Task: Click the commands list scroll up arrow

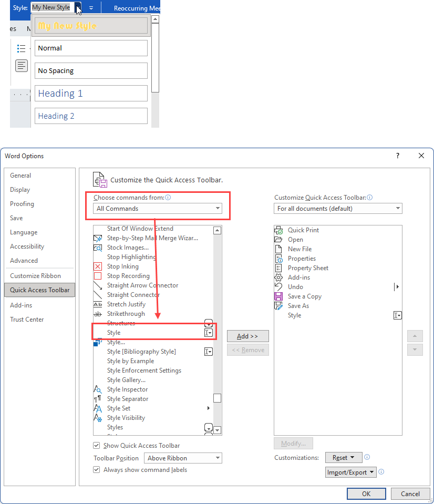Action: [x=218, y=230]
